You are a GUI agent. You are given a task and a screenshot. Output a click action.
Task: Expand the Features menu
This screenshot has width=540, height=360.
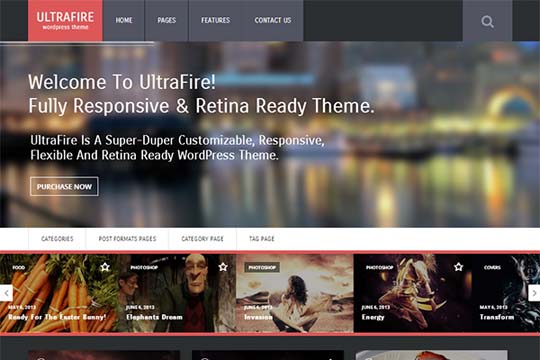point(215,20)
